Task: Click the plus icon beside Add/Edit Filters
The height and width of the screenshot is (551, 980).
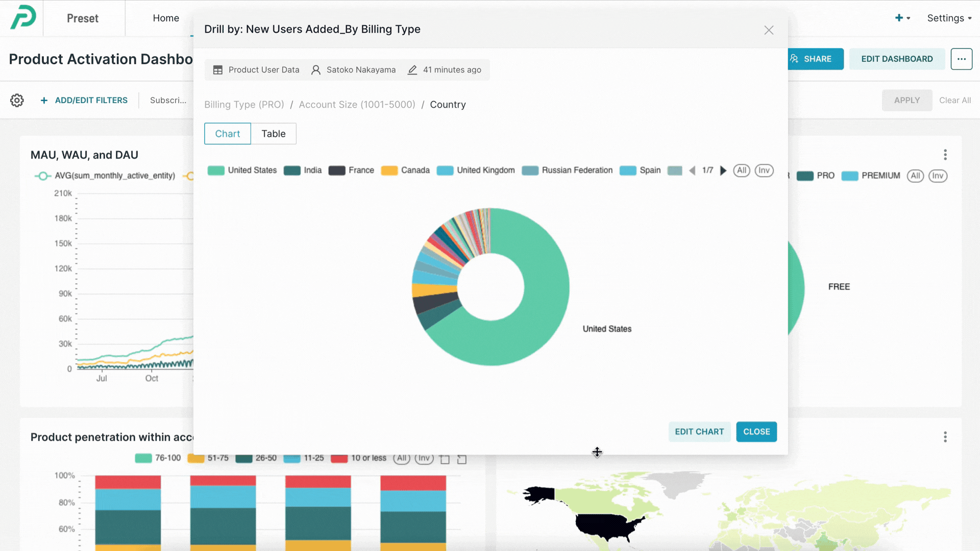Action: pos(44,101)
